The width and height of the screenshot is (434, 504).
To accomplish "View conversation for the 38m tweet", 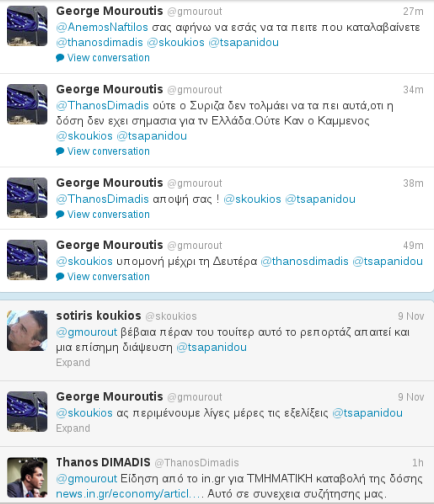I will [108, 214].
